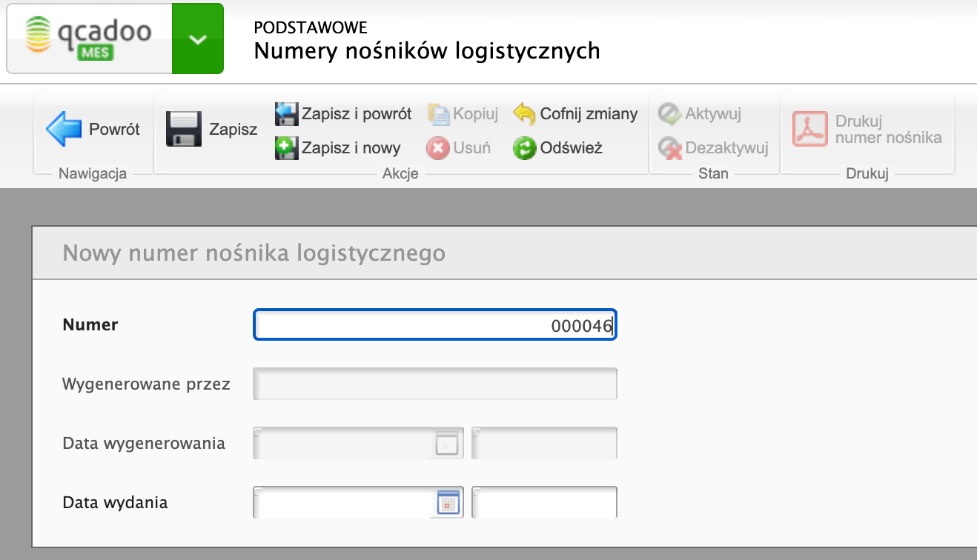
Task: Click the Zapisz button label
Action: (x=233, y=130)
